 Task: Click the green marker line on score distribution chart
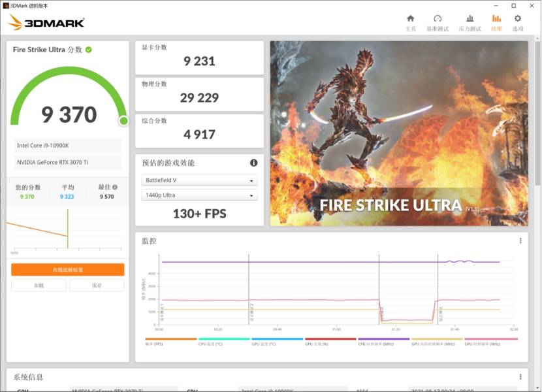point(68,229)
